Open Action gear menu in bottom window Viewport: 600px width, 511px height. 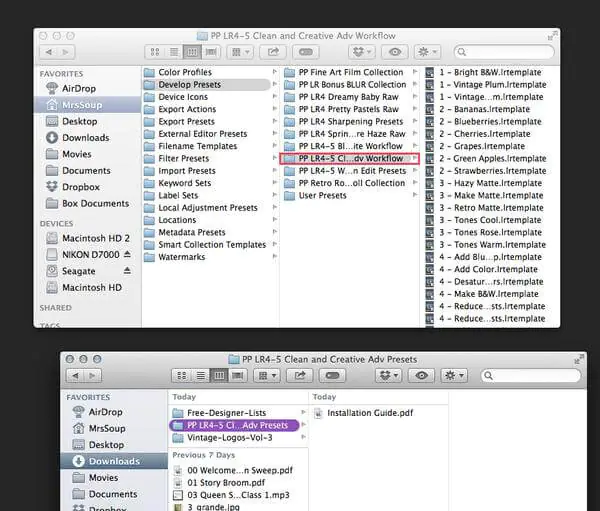point(454,376)
